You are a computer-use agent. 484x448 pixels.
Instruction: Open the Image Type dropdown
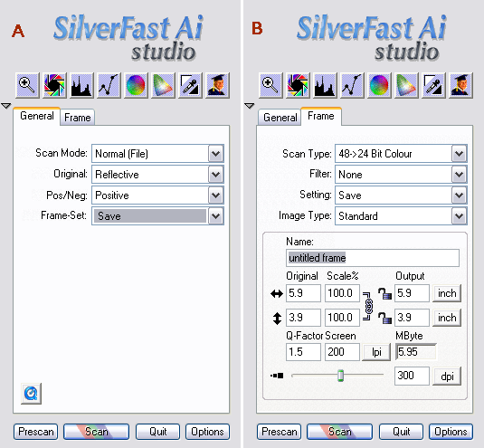tap(401, 215)
